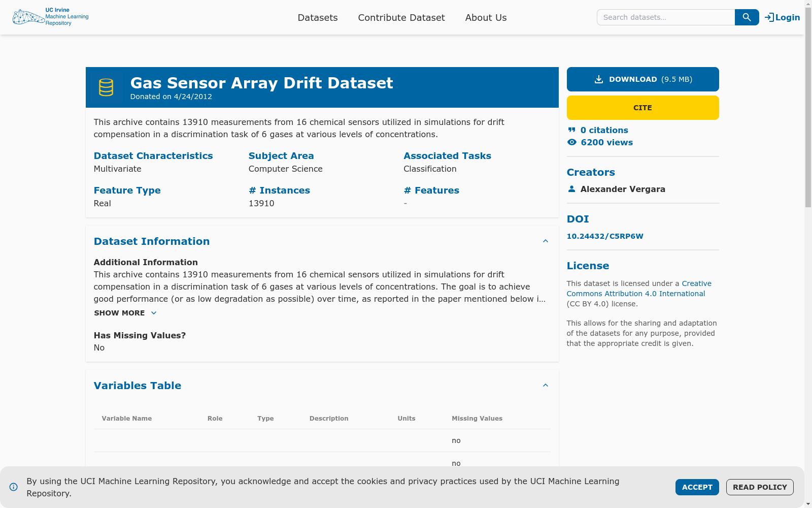Click the quotation icon next to citations count

click(x=571, y=130)
